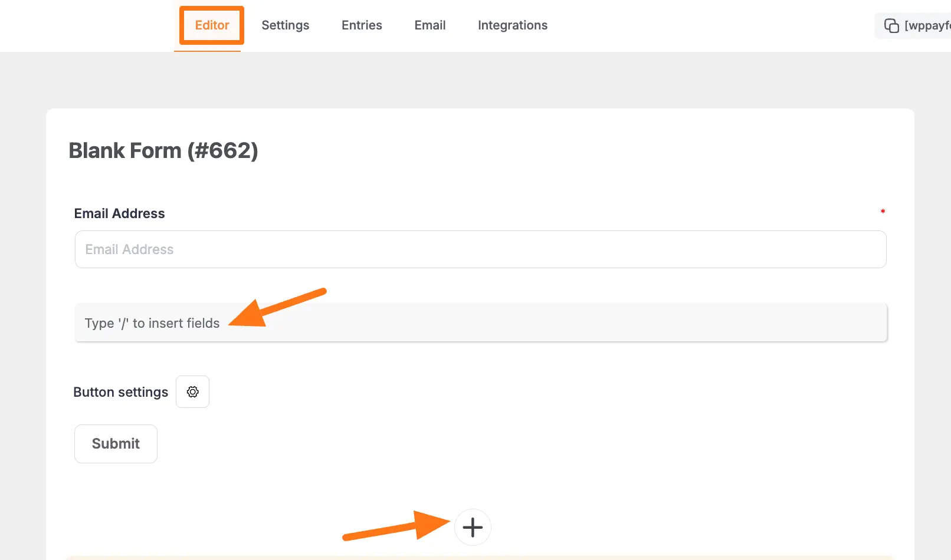
Task: Click the plus icon to add a field
Action: pos(473,527)
